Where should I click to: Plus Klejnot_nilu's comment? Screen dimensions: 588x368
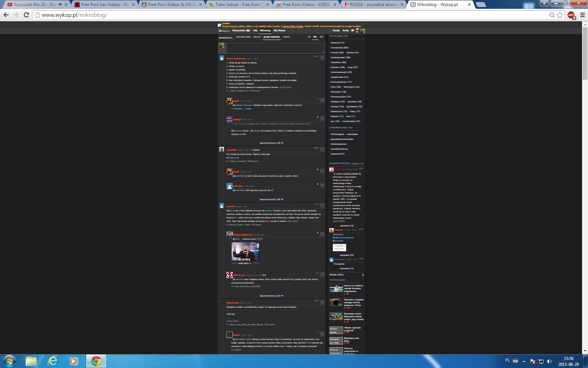point(322,274)
